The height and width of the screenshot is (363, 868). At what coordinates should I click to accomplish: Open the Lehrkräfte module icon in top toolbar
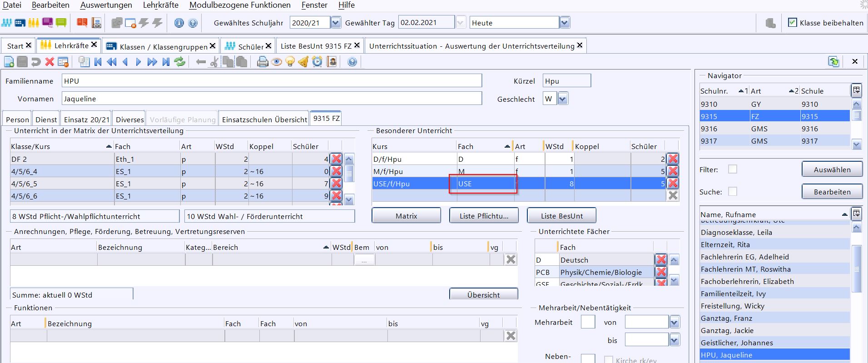point(34,23)
